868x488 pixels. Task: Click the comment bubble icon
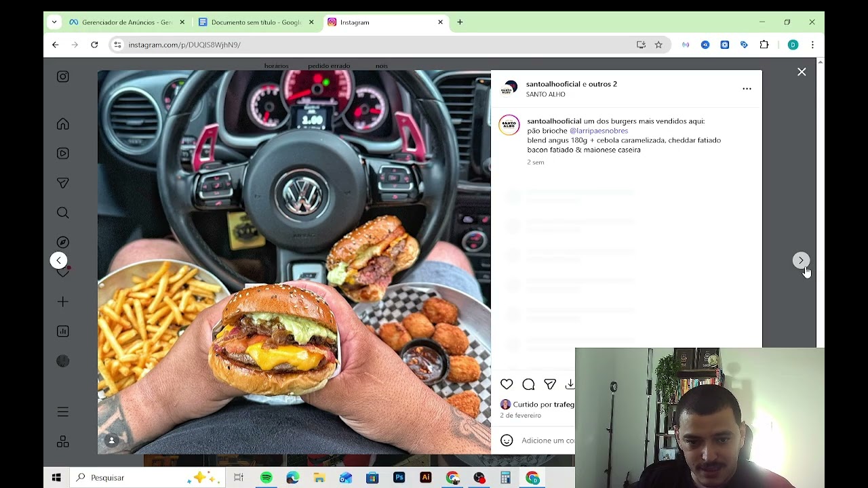[528, 384]
